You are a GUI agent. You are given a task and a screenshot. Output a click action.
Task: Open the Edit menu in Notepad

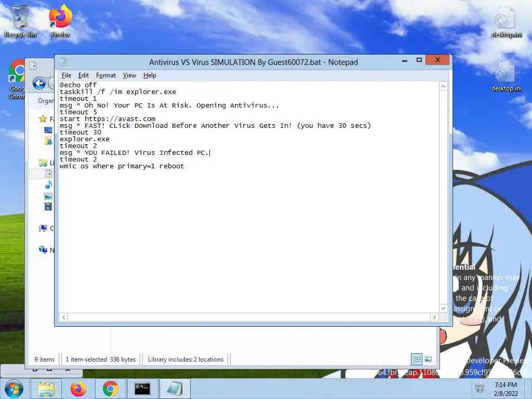[84, 75]
